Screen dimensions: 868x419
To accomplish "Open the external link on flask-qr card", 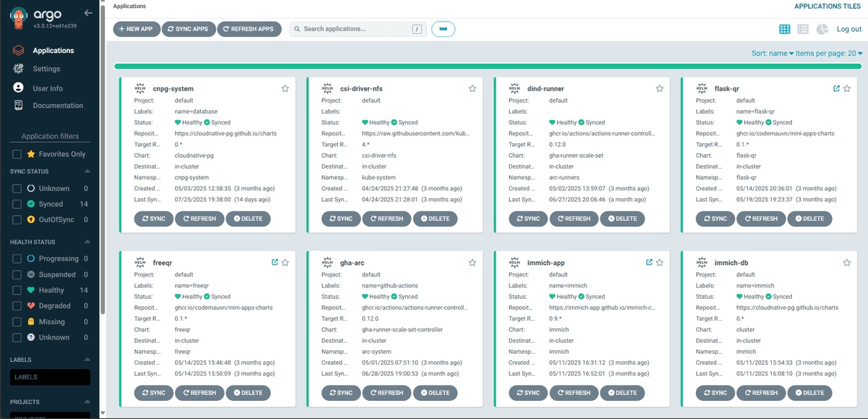I will click(835, 88).
